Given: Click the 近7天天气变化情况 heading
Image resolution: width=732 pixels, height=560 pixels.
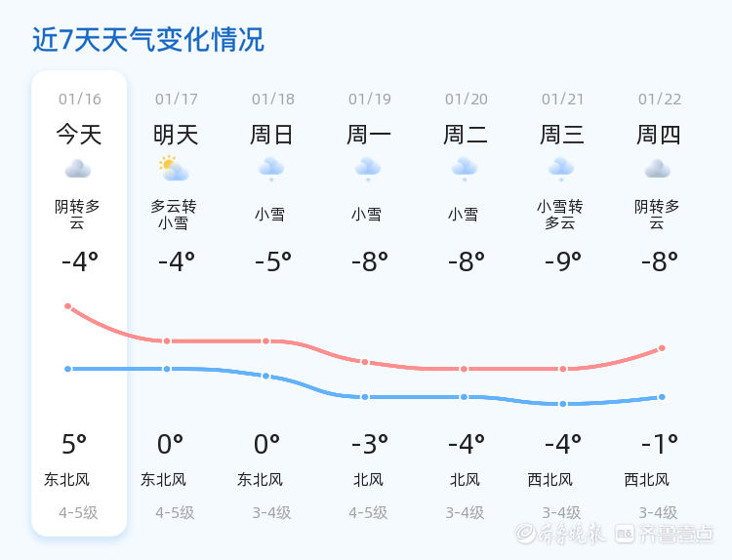Looking at the screenshot, I should 148,40.
